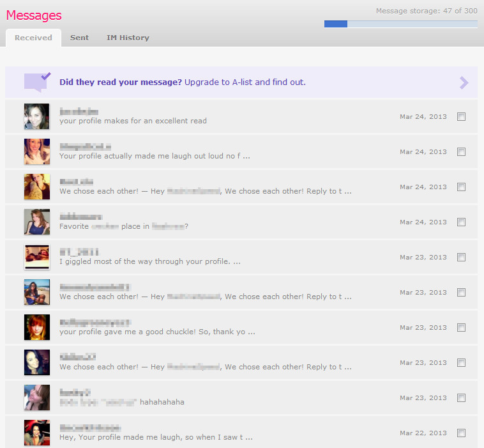
Task: Open message 'I giggled most of the way'
Action: click(149, 261)
